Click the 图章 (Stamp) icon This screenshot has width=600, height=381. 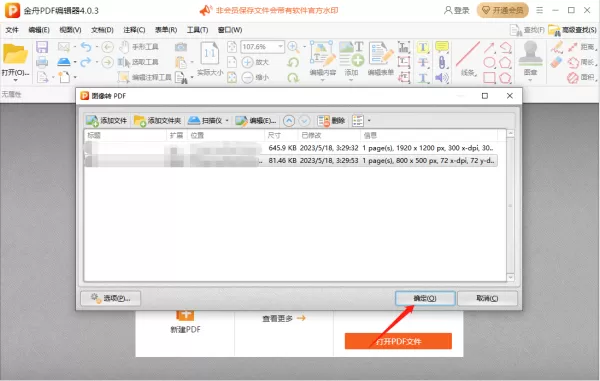pyautogui.click(x=530, y=54)
